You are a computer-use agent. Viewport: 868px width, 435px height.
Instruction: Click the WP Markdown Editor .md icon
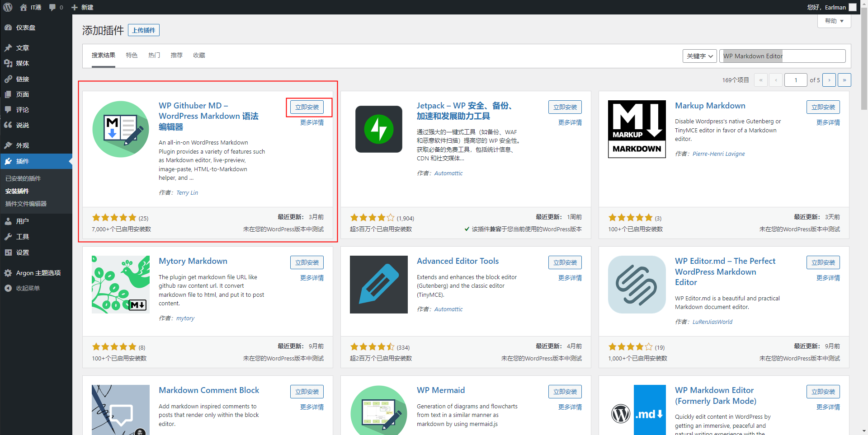[x=637, y=410]
